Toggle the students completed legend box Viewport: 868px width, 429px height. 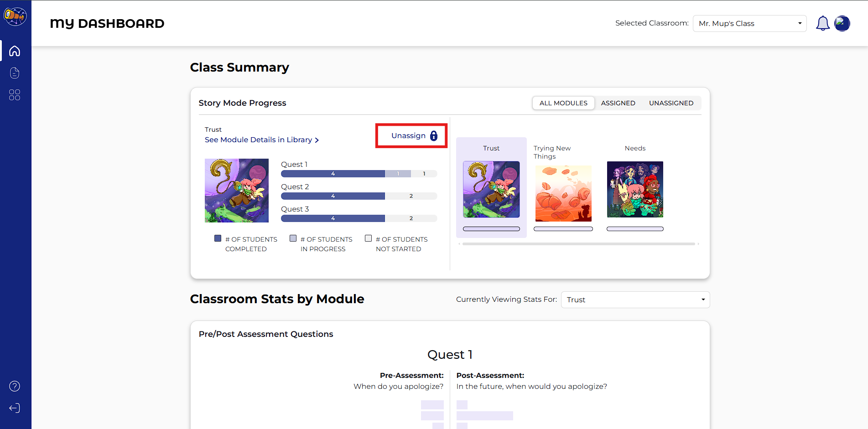point(218,238)
